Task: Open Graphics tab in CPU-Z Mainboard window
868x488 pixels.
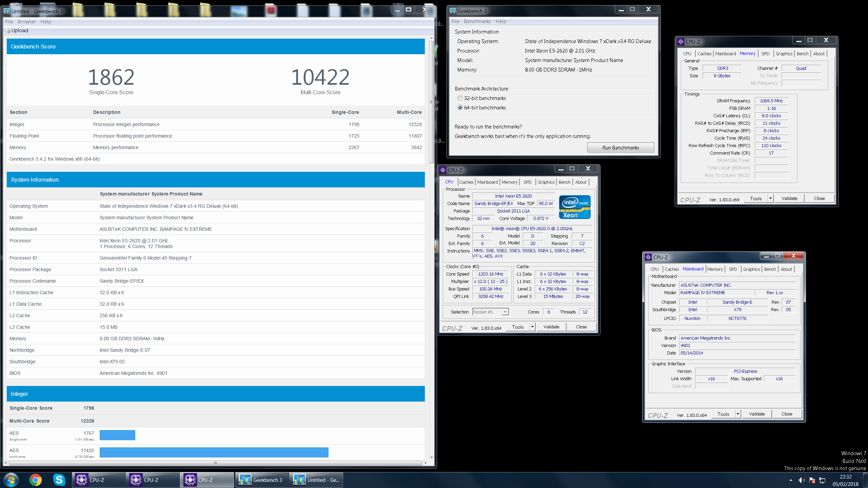Action: pyautogui.click(x=751, y=269)
